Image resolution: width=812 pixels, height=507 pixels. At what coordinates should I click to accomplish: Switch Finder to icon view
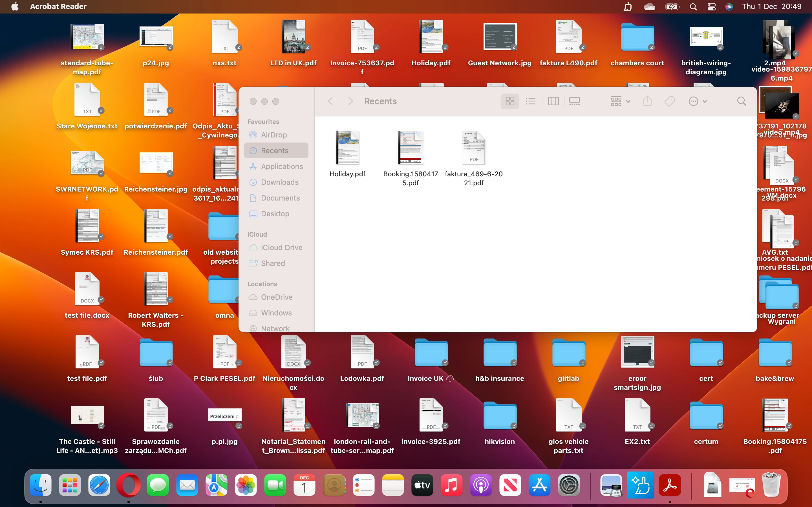click(510, 101)
